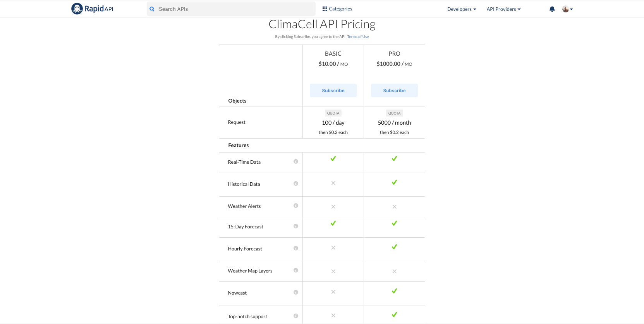Viewport: 644px width, 324px height.
Task: Click the Request row label
Action: [237, 122]
